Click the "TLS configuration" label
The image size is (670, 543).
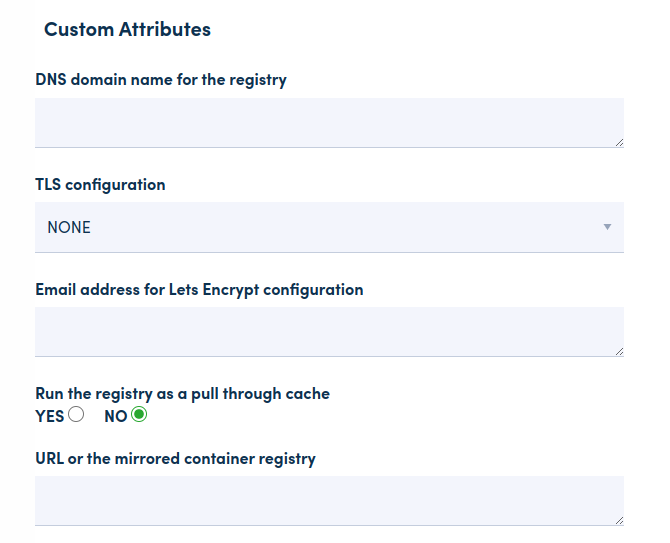(100, 185)
